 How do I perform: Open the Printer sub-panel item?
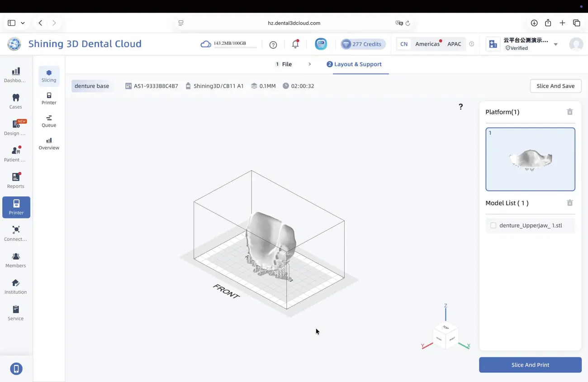(49, 99)
